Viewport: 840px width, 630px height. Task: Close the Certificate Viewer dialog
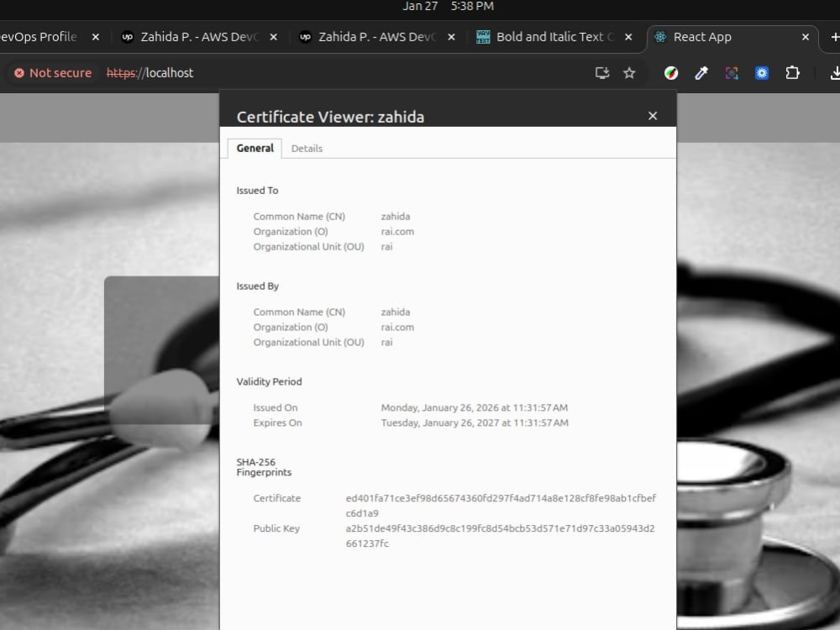tap(653, 116)
